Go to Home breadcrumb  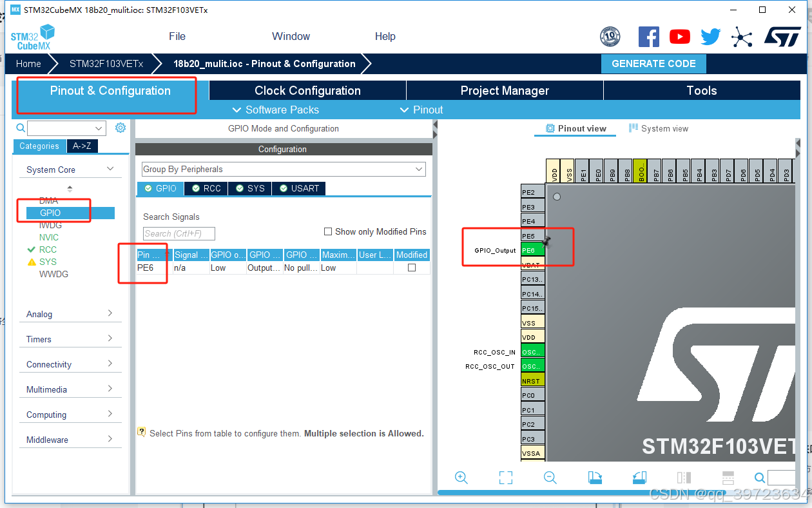(28, 64)
